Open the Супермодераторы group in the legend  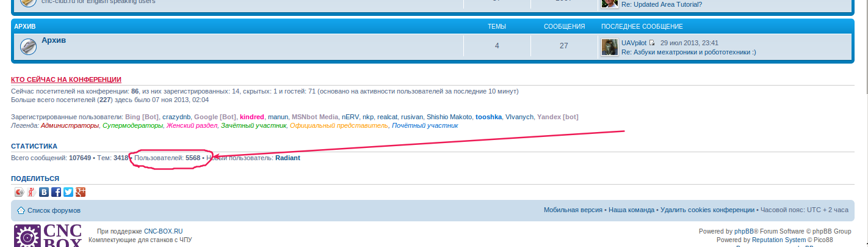[133, 126]
